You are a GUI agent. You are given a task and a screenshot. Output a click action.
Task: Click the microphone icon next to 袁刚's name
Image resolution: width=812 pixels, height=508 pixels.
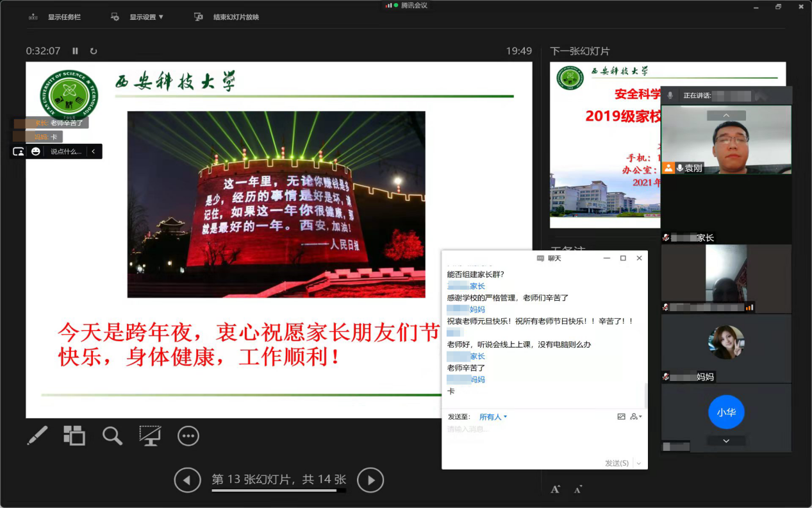(x=679, y=168)
